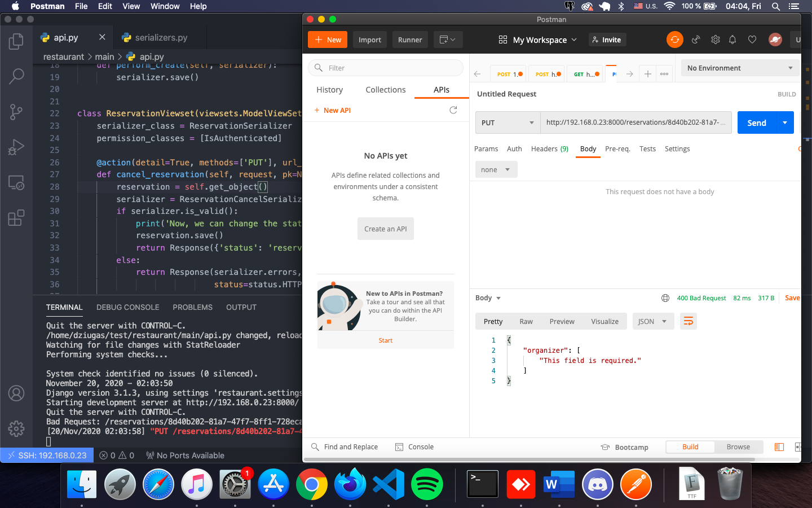Open Postman settings gear icon
Viewport: 812px width, 508px height.
click(x=716, y=40)
